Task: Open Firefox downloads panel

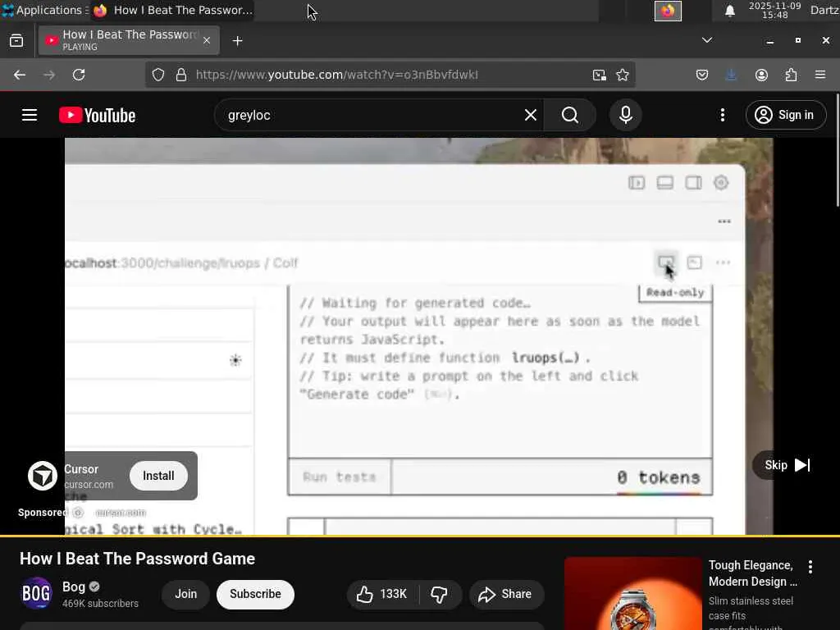Action: pos(731,75)
